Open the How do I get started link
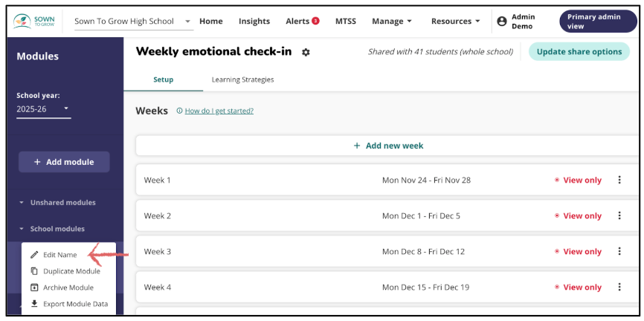 [x=219, y=111]
